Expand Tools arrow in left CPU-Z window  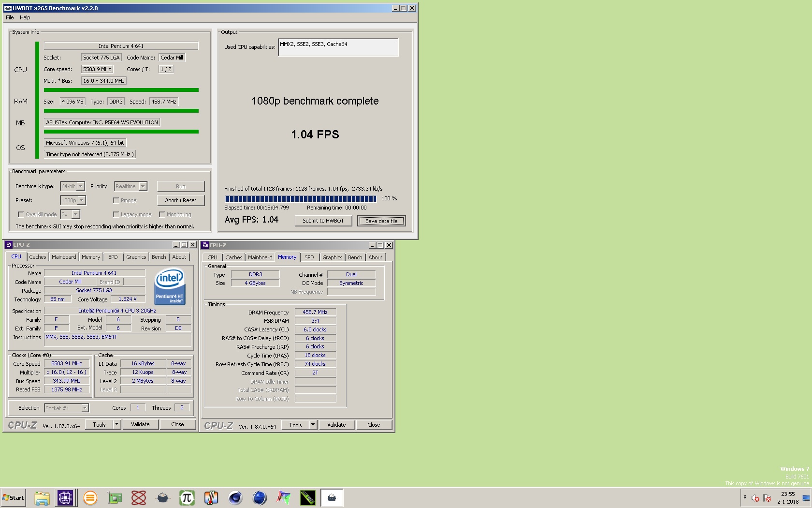point(116,424)
